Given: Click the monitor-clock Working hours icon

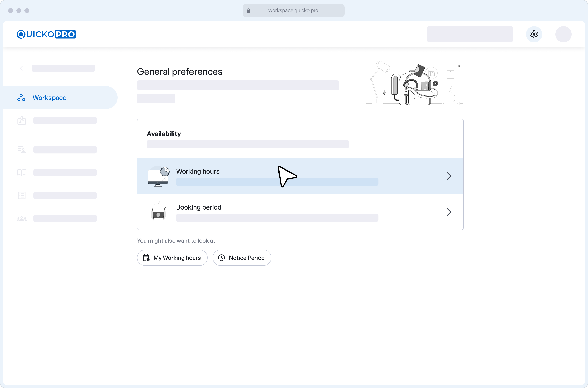Looking at the screenshot, I should coord(159,176).
